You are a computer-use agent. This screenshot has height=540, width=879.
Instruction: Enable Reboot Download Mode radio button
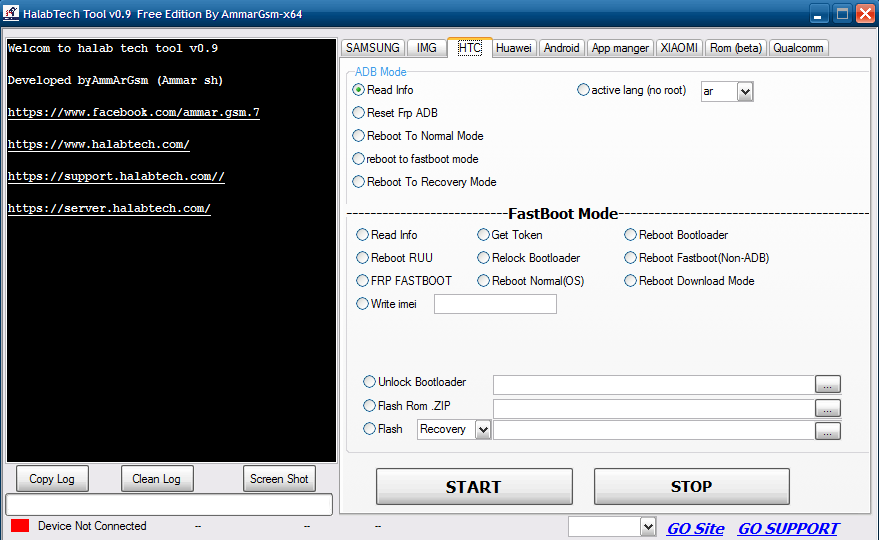click(631, 281)
